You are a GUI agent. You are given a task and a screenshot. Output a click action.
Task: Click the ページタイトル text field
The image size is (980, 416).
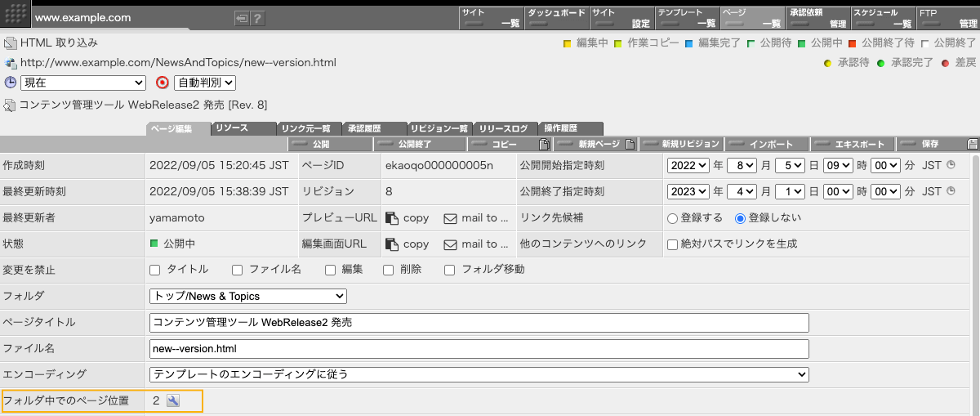coord(479,322)
